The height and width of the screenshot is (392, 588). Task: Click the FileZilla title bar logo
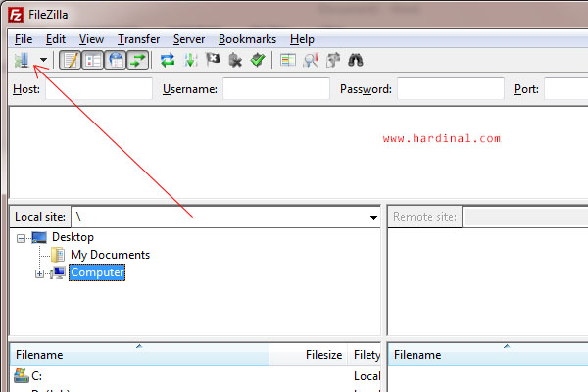(x=16, y=15)
